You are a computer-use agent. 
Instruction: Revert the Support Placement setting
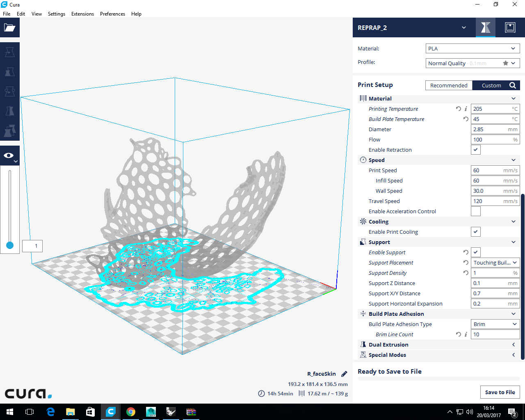pyautogui.click(x=466, y=262)
